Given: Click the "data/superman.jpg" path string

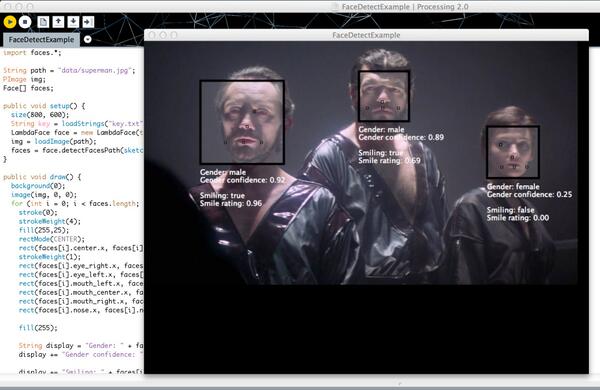Looking at the screenshot, I should tap(96, 70).
